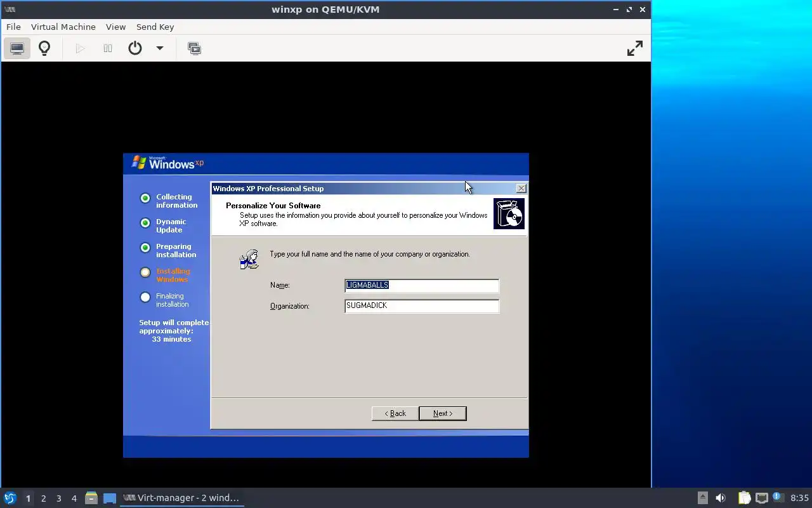The height and width of the screenshot is (508, 812).
Task: Switch to workspace 4
Action: point(74,498)
